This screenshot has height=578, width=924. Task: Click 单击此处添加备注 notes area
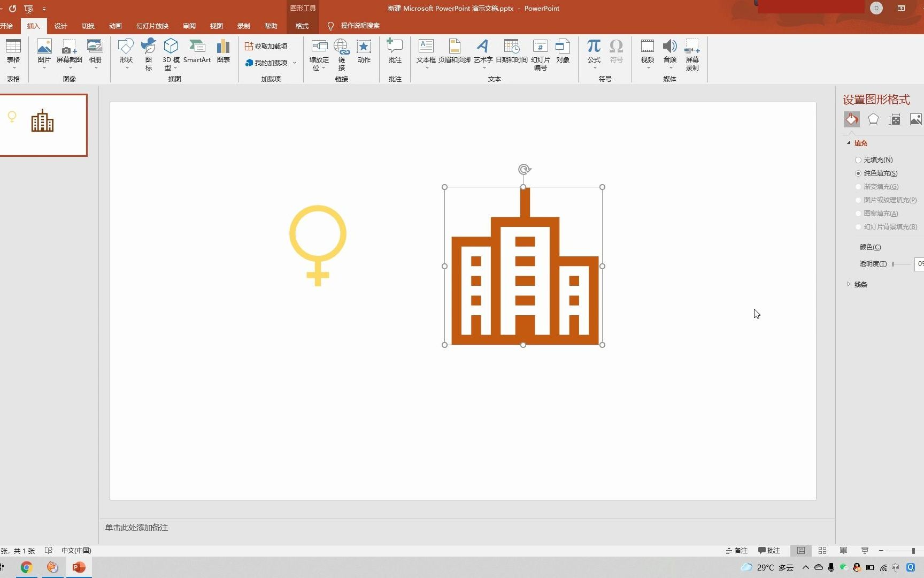136,528
